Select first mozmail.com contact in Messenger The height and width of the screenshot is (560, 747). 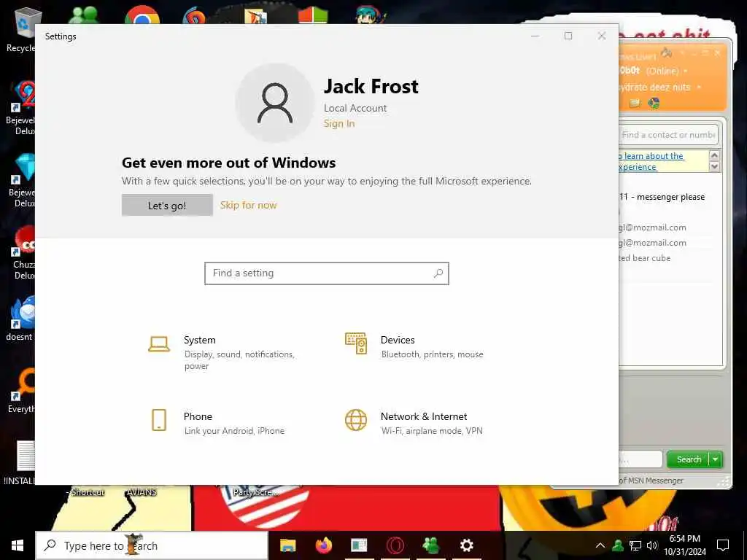[x=653, y=227]
